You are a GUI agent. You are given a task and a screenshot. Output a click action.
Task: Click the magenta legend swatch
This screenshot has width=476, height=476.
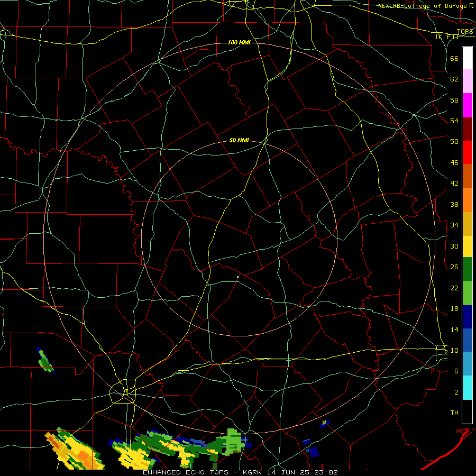(x=467, y=105)
